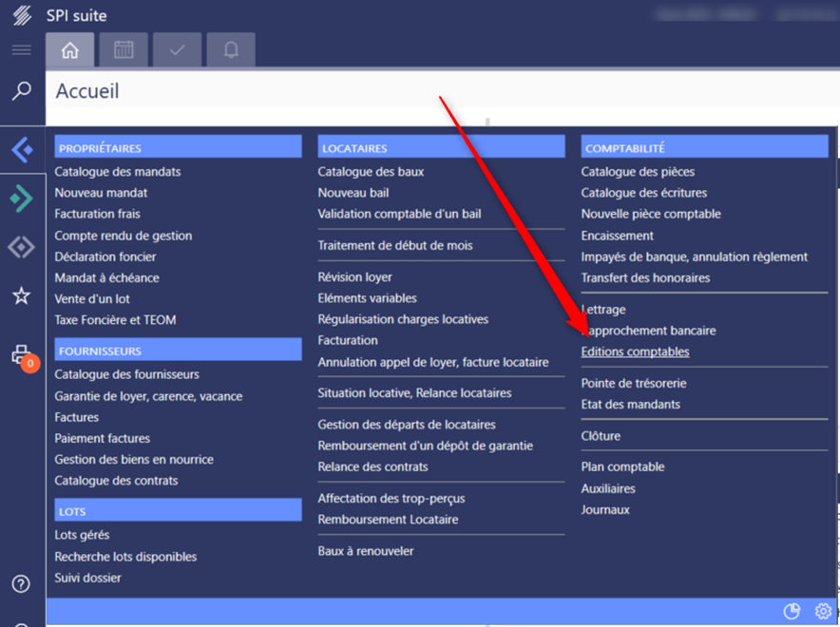Open the help question mark icon
This screenshot has width=840, height=627.
click(22, 583)
